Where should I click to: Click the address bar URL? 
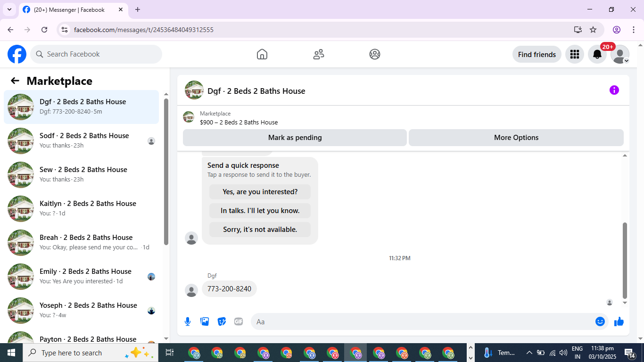[144, 30]
